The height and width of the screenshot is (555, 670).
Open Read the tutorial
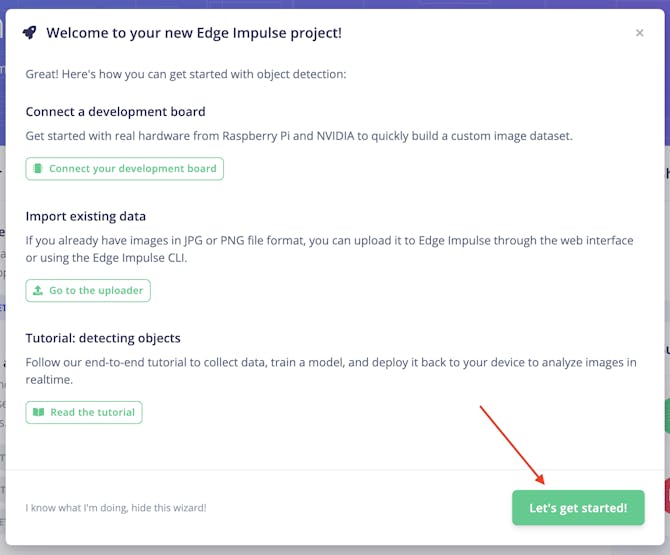[84, 412]
